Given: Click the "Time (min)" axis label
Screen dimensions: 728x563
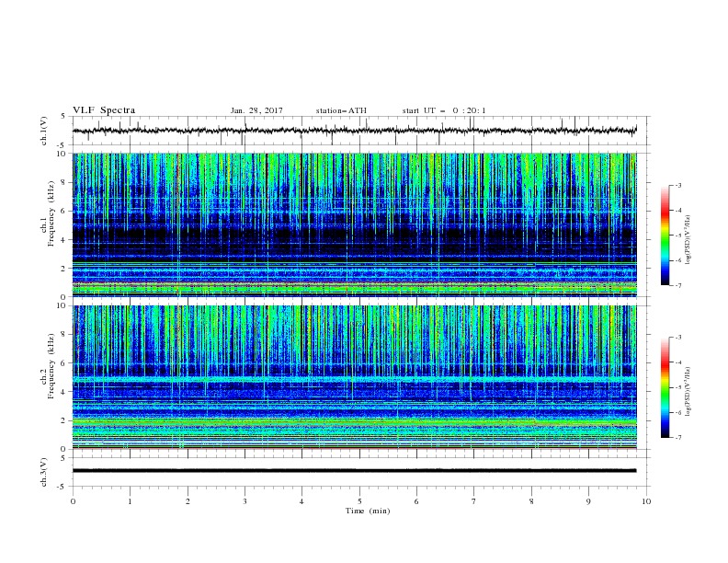Looking at the screenshot, I should point(368,511).
